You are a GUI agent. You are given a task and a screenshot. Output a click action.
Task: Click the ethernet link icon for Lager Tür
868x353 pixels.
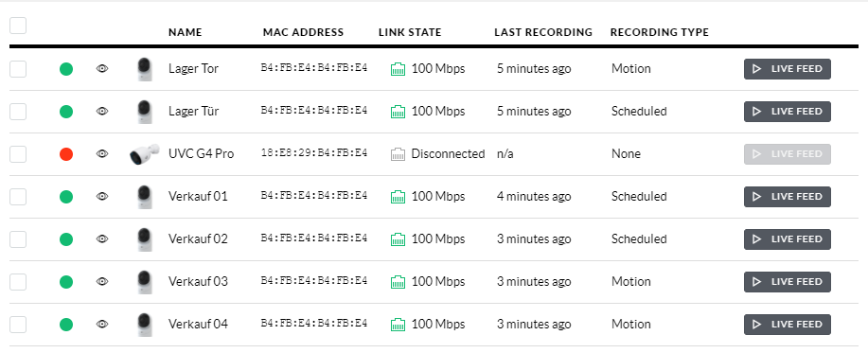[398, 112]
